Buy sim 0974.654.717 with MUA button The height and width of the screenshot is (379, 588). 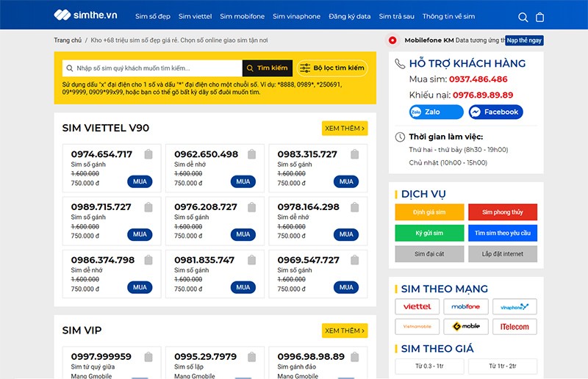140,181
